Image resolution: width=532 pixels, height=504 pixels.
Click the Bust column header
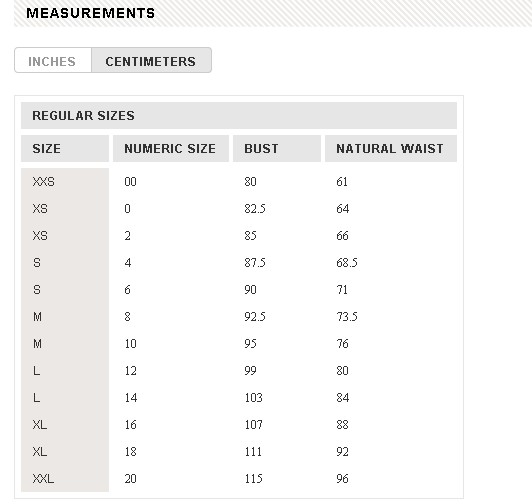(x=277, y=149)
